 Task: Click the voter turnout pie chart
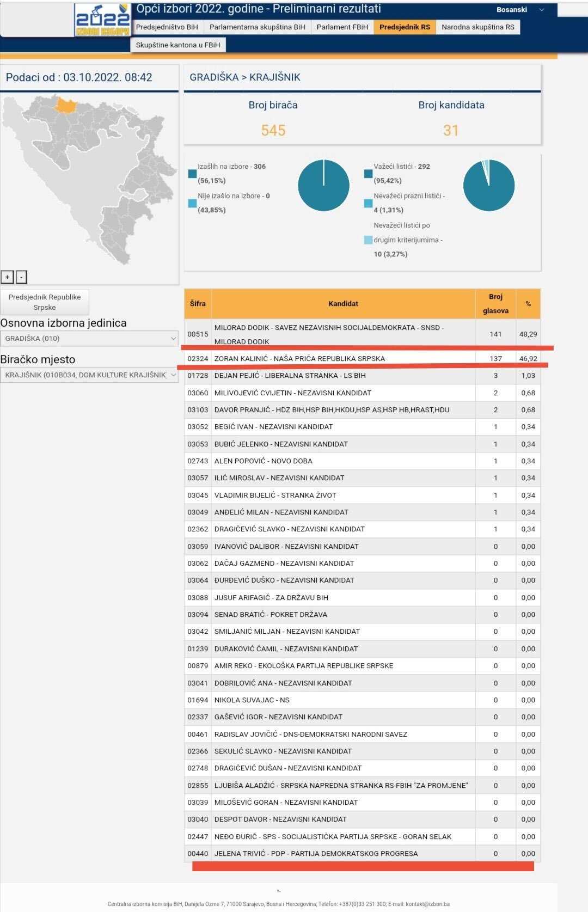point(323,185)
